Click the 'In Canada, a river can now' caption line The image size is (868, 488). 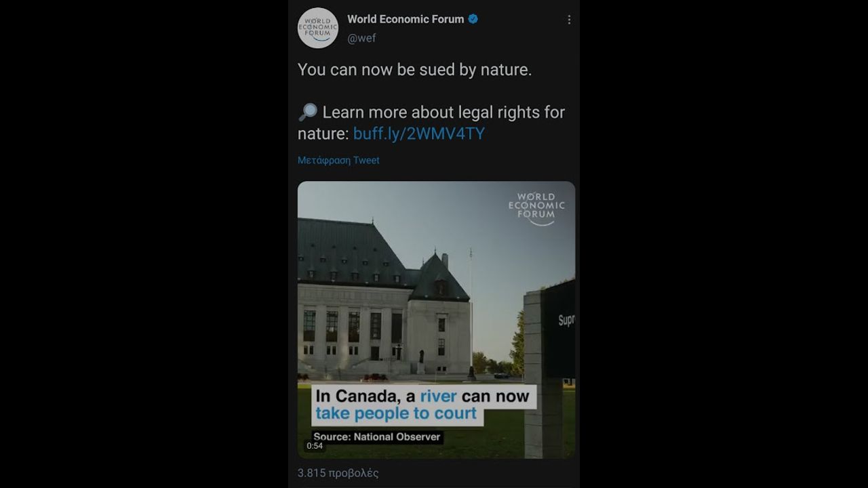422,396
